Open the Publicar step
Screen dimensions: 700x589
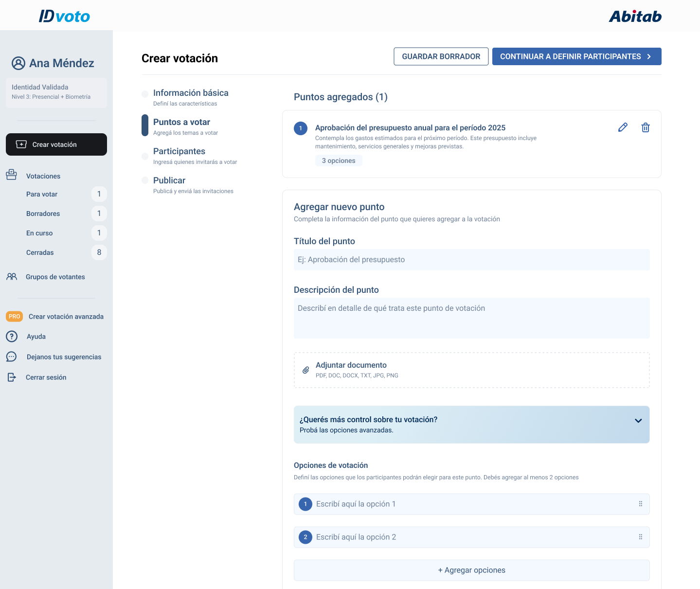(169, 180)
